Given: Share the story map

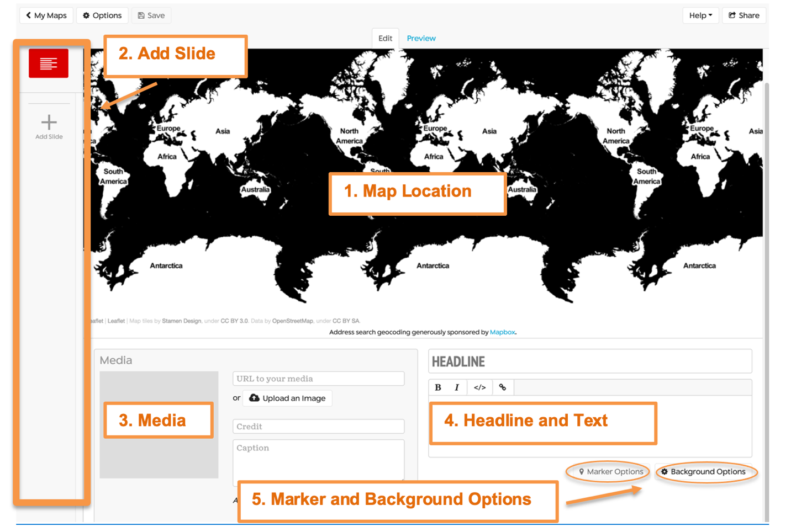Looking at the screenshot, I should pos(743,15).
